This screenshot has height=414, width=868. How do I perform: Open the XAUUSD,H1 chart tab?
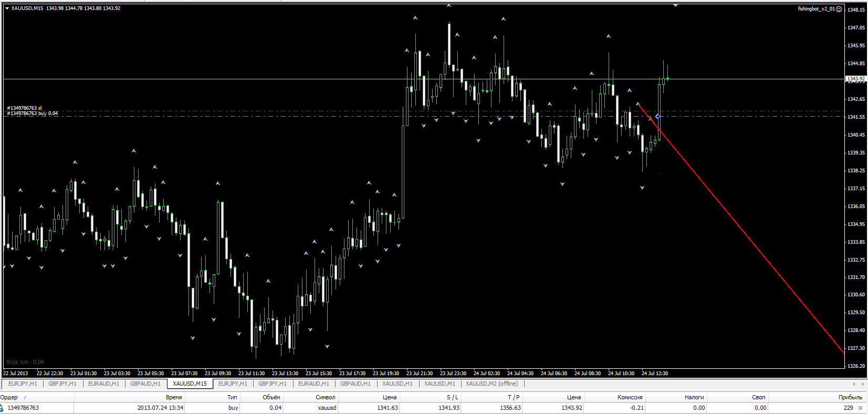click(398, 384)
